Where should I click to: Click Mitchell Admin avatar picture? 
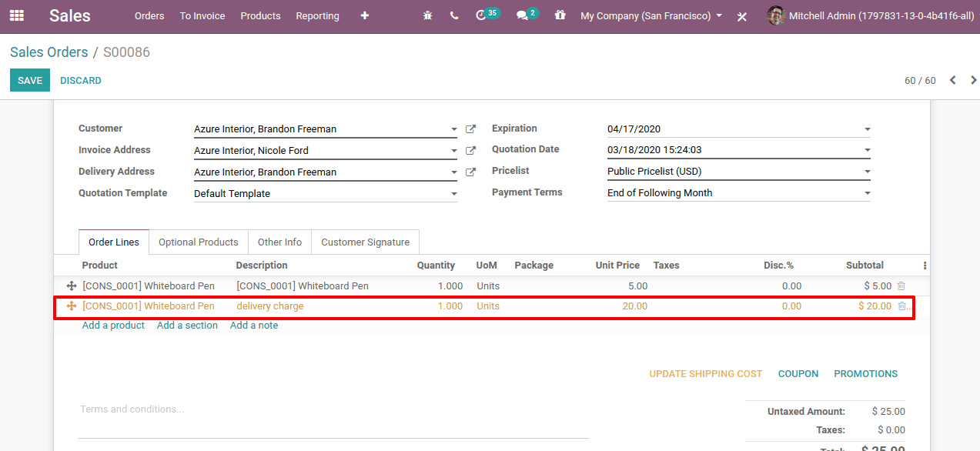coord(776,15)
